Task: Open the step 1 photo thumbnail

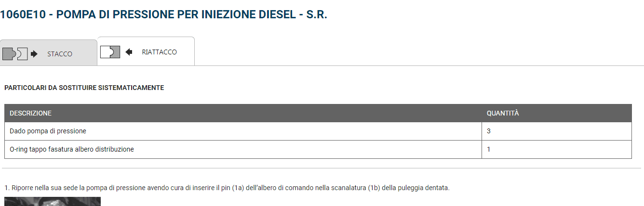Action: click(52, 201)
